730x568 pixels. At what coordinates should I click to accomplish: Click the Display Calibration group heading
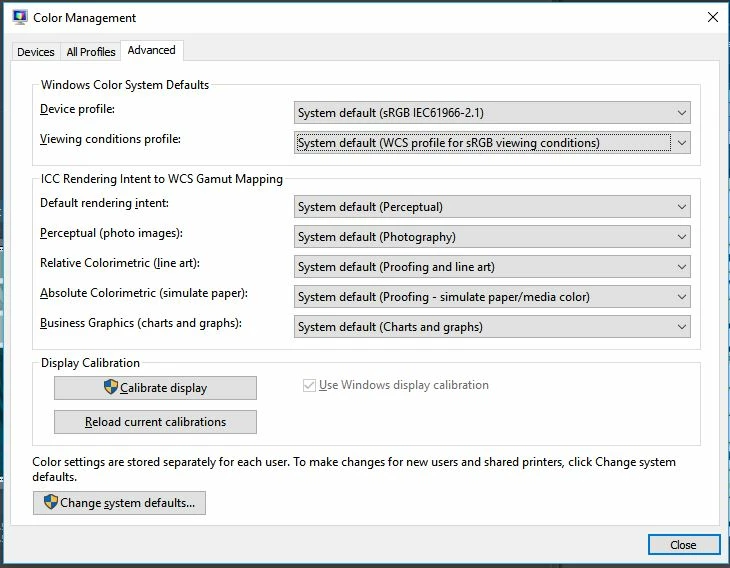[90, 363]
